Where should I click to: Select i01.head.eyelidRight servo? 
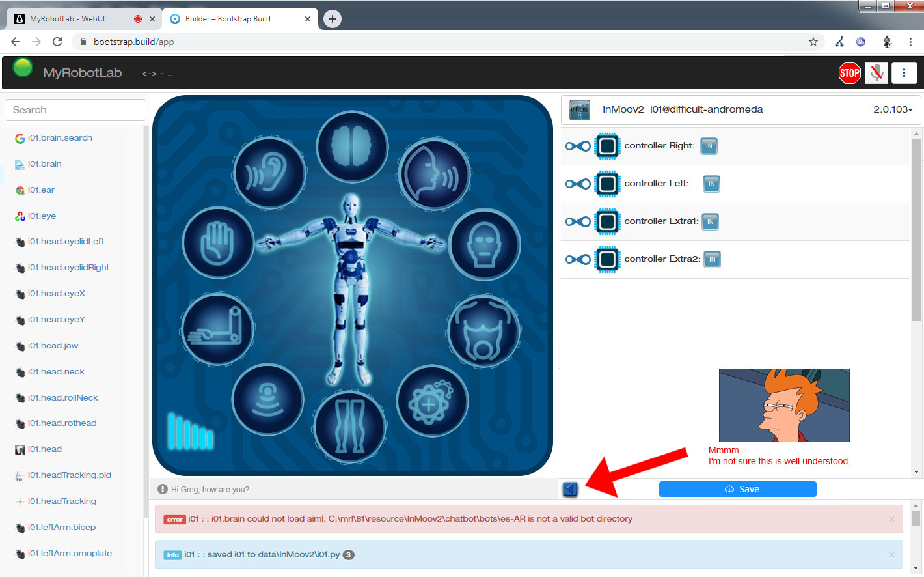(68, 268)
